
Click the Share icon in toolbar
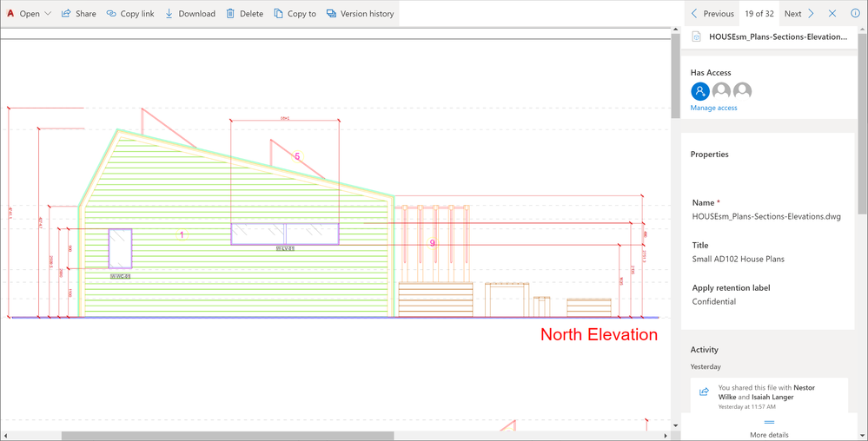click(x=66, y=13)
